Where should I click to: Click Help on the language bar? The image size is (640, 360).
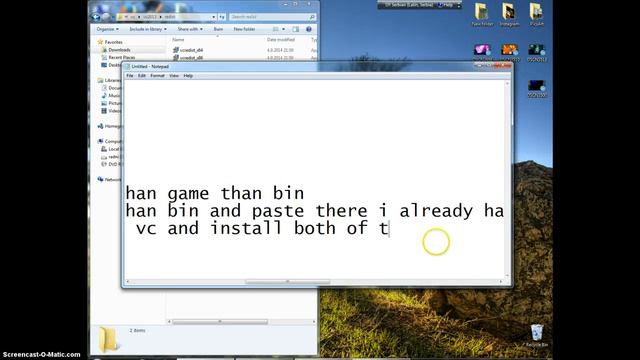[446, 5]
